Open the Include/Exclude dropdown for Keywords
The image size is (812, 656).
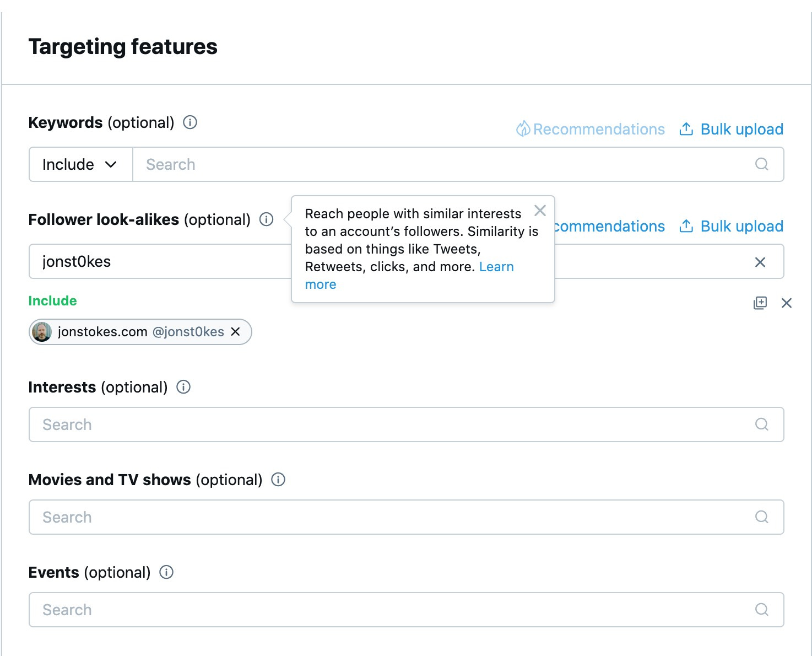click(x=80, y=164)
